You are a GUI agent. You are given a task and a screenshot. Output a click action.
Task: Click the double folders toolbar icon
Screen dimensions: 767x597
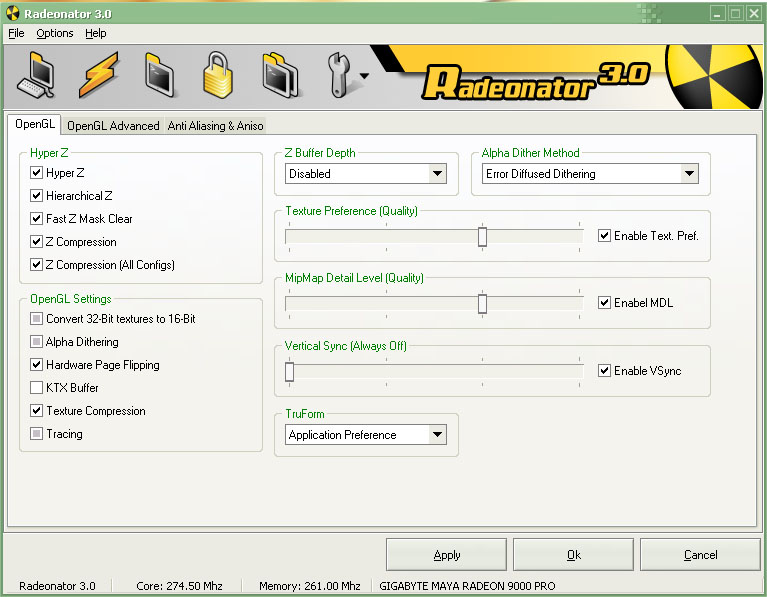point(280,75)
